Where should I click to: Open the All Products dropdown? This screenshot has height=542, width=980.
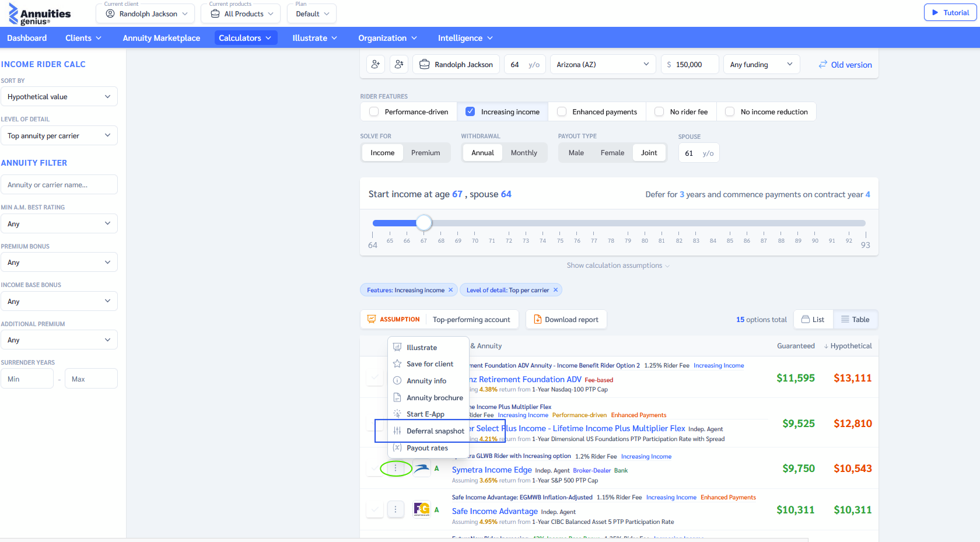coord(240,13)
